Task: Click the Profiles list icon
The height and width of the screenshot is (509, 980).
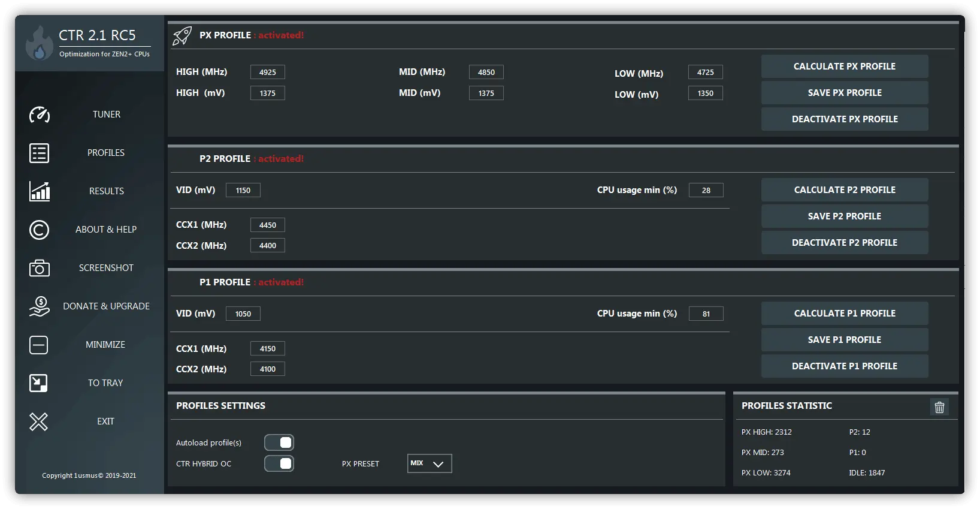Action: coord(40,153)
